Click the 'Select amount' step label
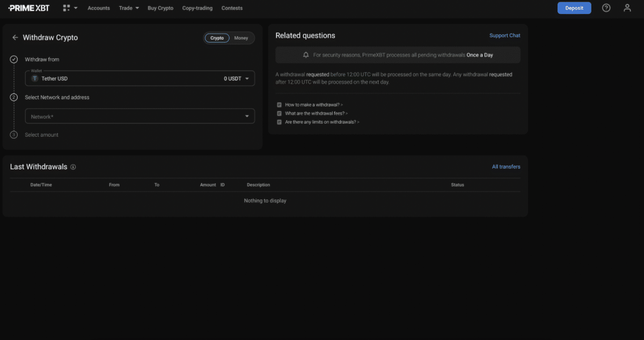This screenshot has height=340, width=644. (42, 135)
